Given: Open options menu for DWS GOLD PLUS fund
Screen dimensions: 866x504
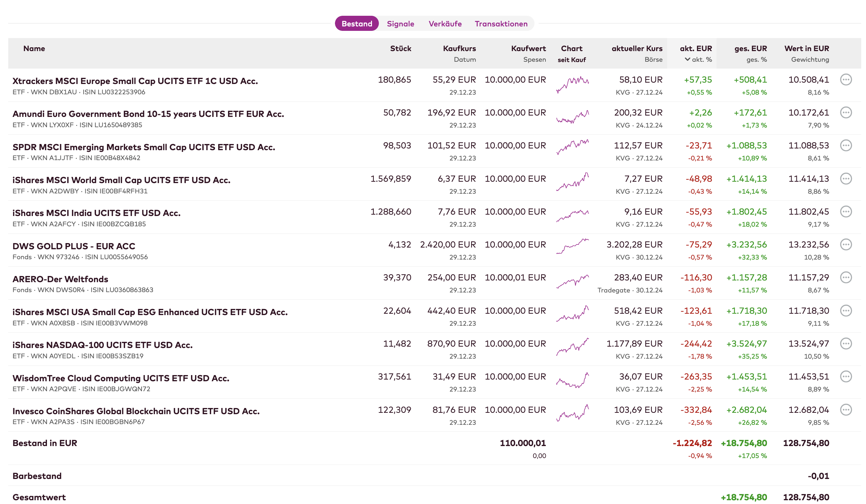Looking at the screenshot, I should [845, 244].
